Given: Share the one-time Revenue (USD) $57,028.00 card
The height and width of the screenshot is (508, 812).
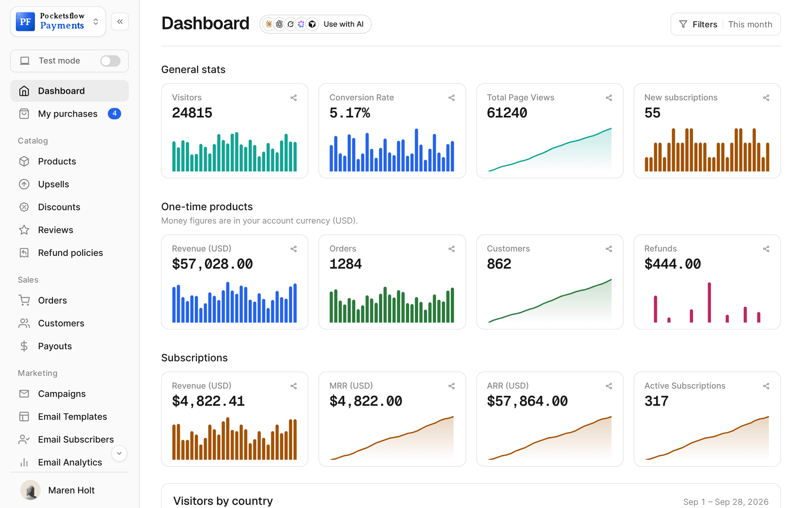Looking at the screenshot, I should pos(293,249).
